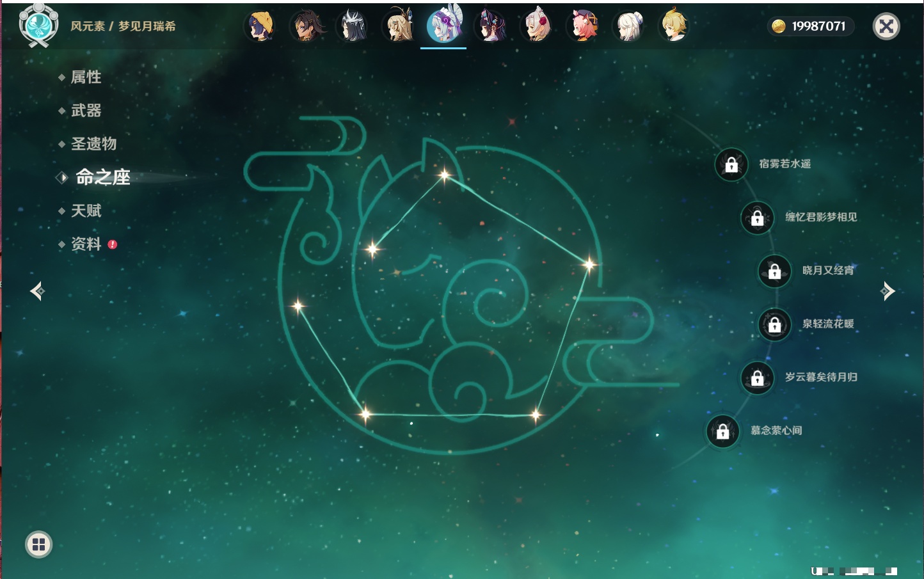Screen dimensions: 924x579
Task: Click the Mora coin icon
Action: [x=778, y=26]
